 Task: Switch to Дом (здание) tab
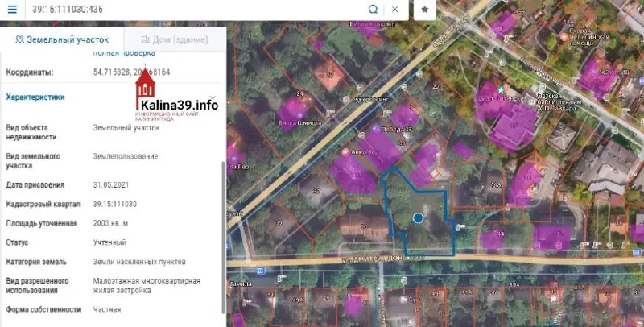click(175, 39)
